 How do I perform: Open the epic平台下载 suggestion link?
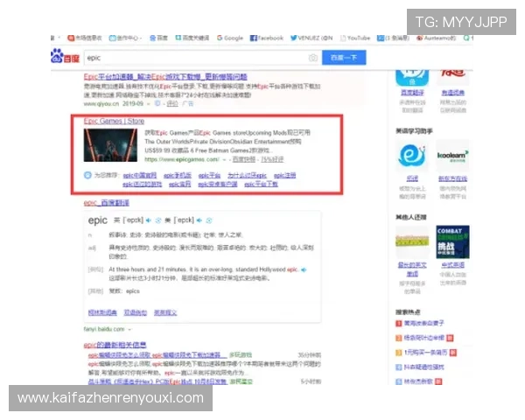261,185
